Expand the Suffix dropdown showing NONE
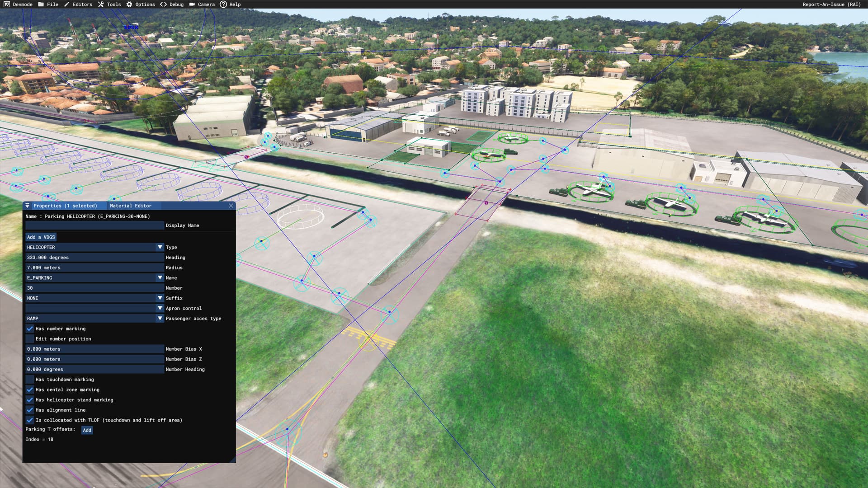868x488 pixels. [x=160, y=298]
